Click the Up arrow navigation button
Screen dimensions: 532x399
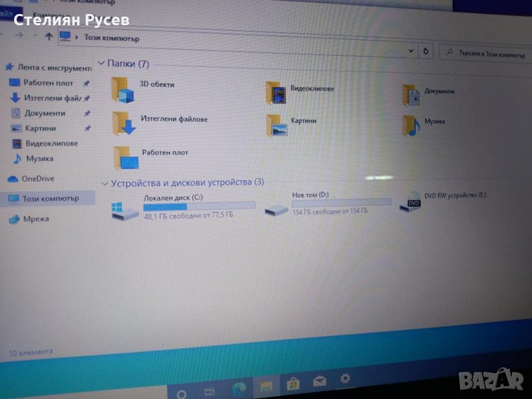(49, 37)
